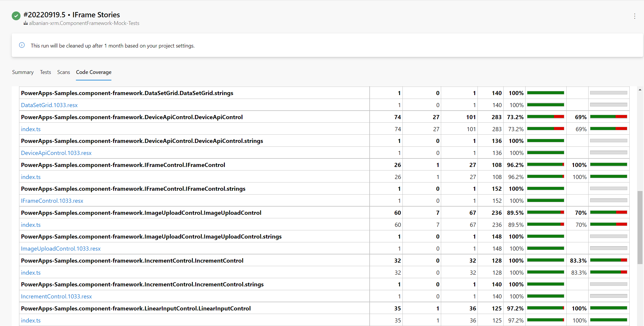Click the run title #20220919.5 IFrame Stories
Image resolution: width=644 pixels, height=326 pixels.
coord(72,15)
